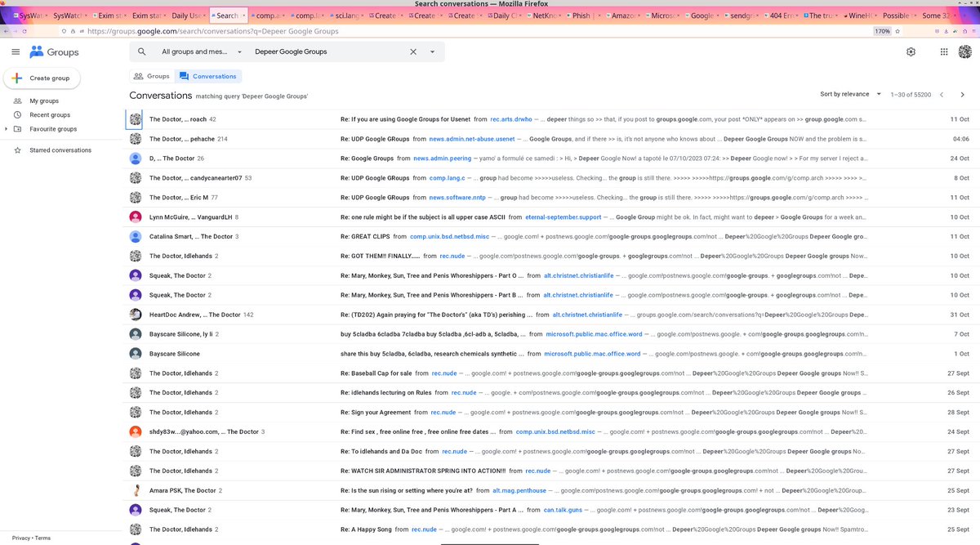Open the Sort by relevance dropdown
This screenshot has height=545, width=980.
(851, 94)
